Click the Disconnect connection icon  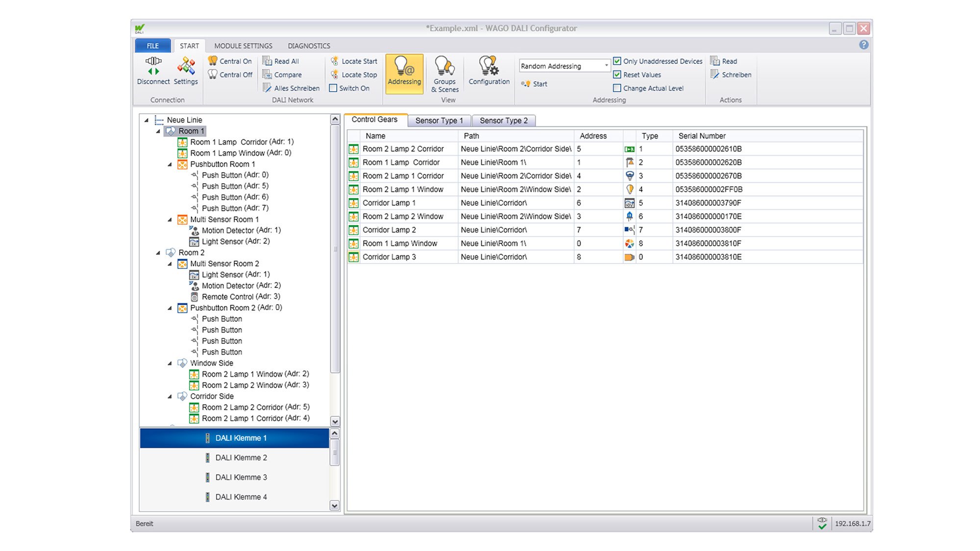pyautogui.click(x=153, y=66)
